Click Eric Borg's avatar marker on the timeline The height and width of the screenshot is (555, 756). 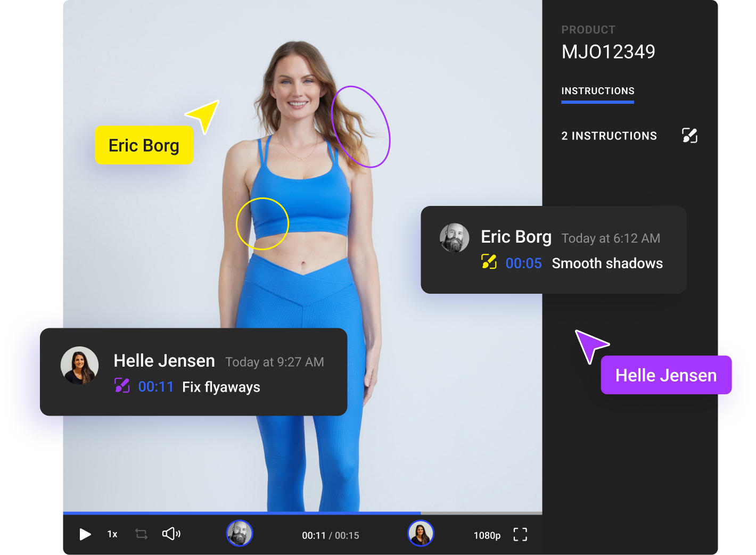point(240,533)
